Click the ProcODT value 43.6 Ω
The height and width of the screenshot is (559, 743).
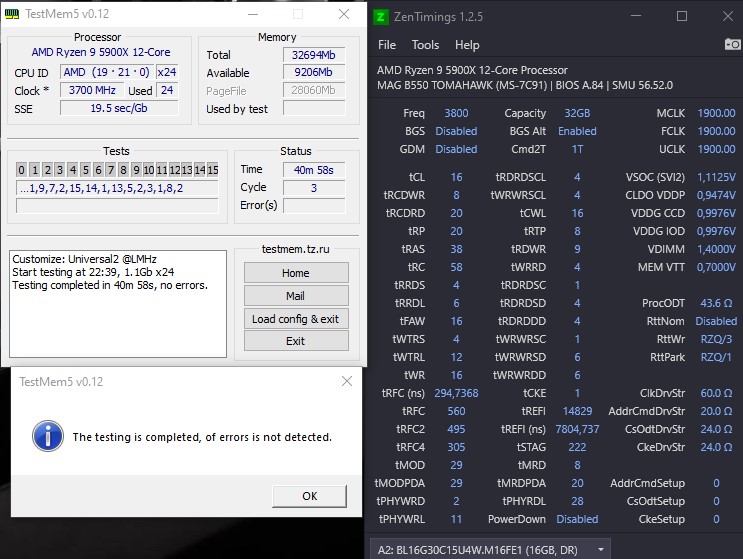coord(716,303)
